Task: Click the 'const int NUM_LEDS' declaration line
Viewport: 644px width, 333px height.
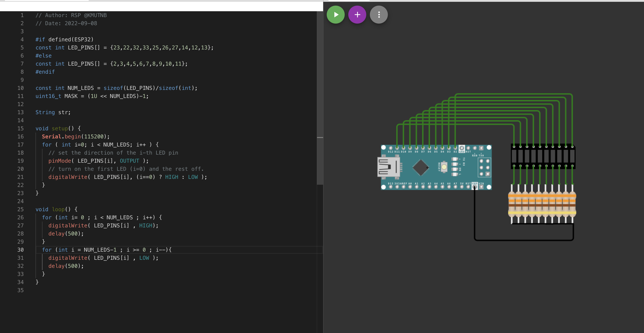Action: pos(116,88)
